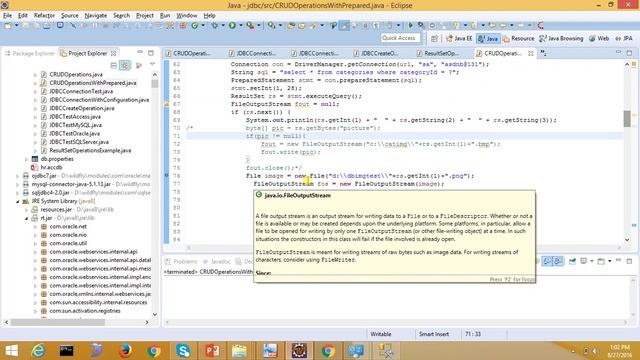Switch to Package Explorer tab
This screenshot has width=640, height=360.
pyautogui.click(x=30, y=53)
